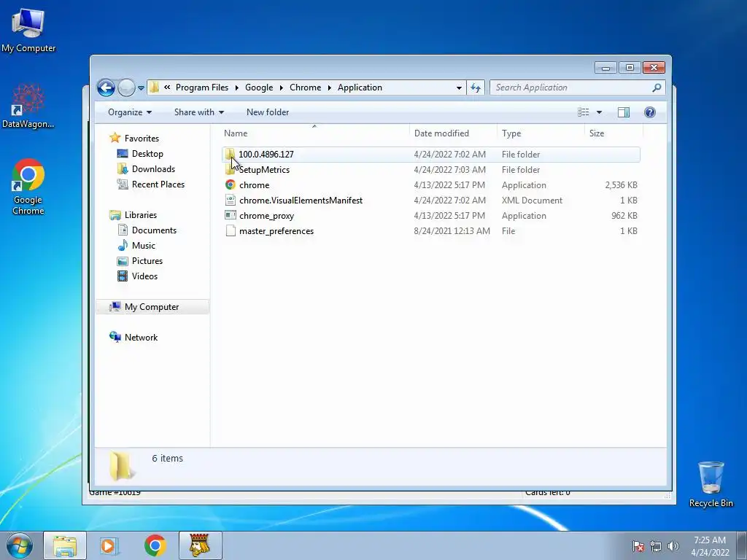
Task: Click the XML Document type cell
Action: pos(532,200)
